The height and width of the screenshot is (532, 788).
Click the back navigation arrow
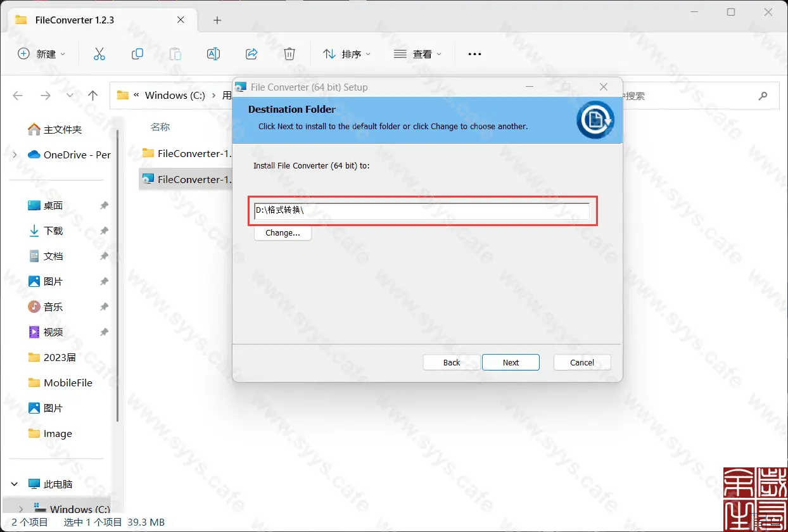[x=17, y=95]
